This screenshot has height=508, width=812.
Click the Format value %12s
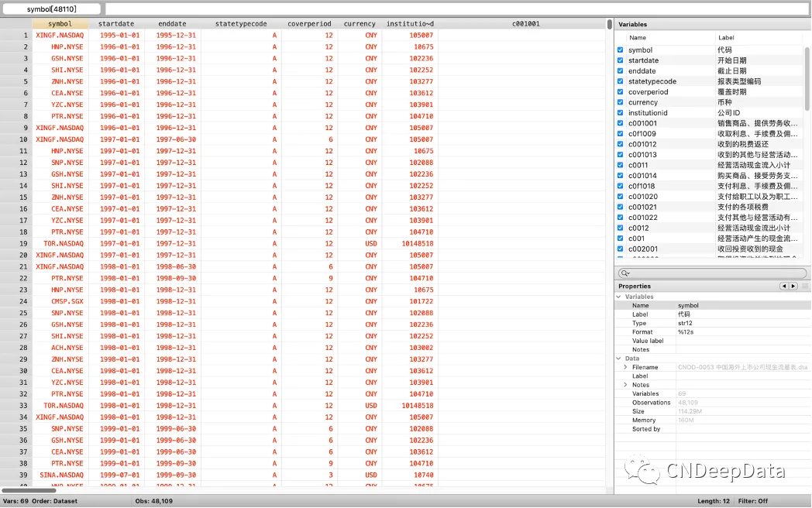(686, 332)
